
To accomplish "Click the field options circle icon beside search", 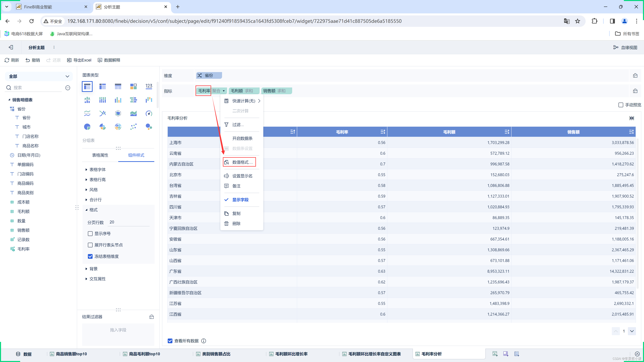I will point(68,88).
